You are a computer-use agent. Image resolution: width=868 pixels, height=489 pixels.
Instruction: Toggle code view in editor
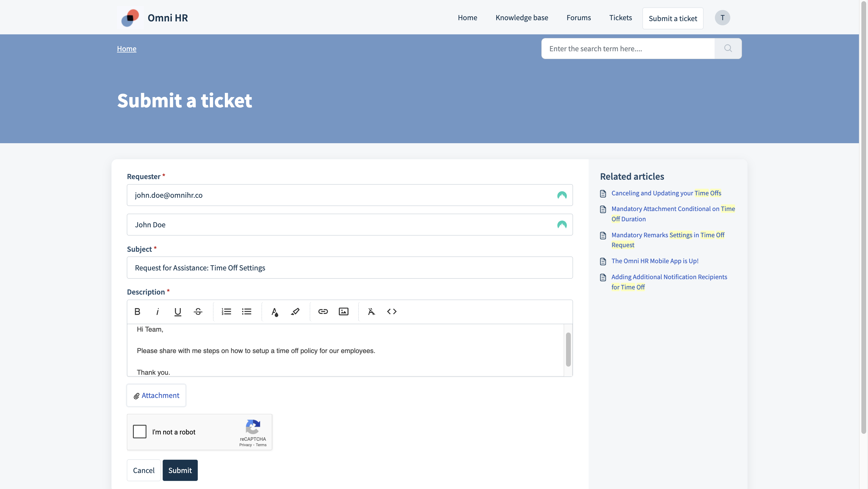(x=392, y=311)
